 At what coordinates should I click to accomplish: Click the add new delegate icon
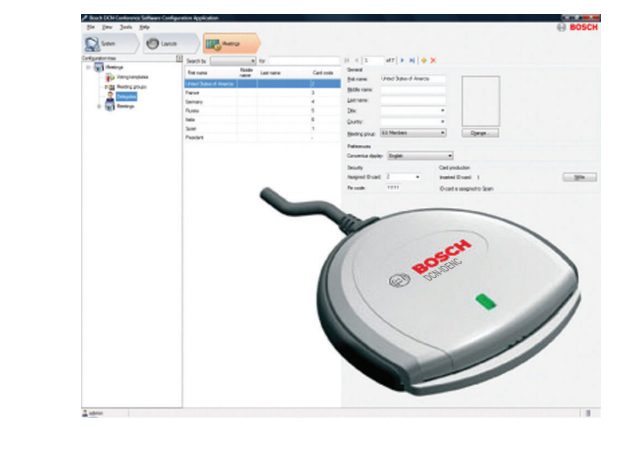[x=425, y=61]
